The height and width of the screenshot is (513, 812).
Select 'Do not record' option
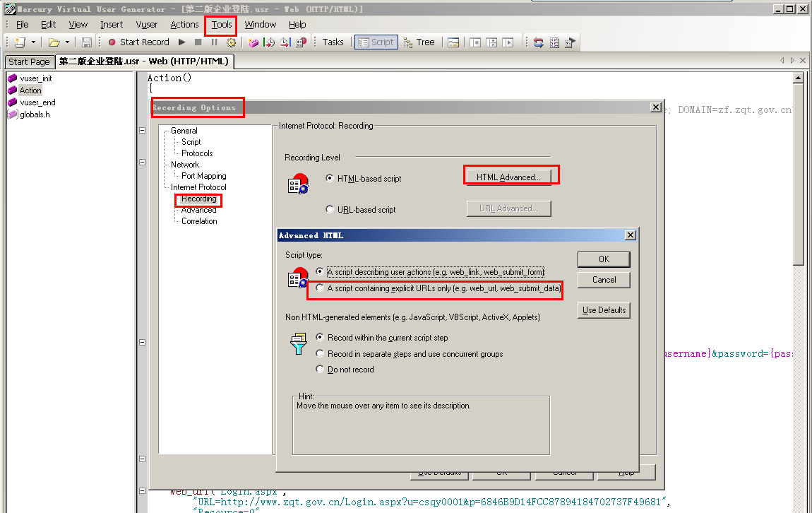pos(319,369)
